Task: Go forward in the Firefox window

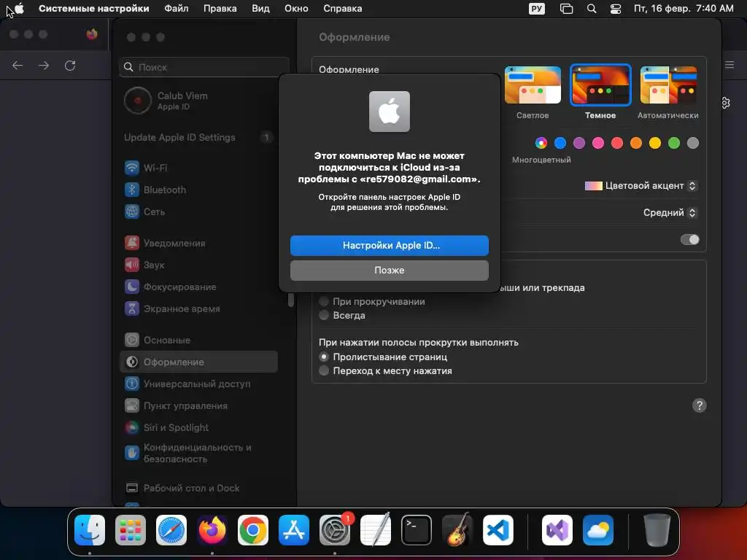Action: 44,65
